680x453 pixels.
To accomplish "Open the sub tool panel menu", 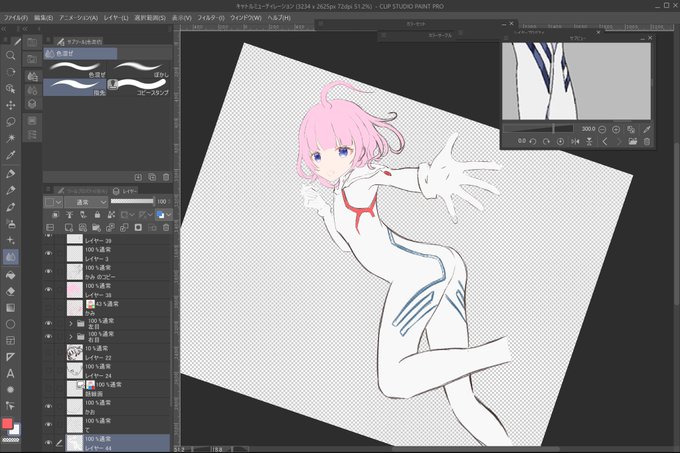I will (x=49, y=40).
